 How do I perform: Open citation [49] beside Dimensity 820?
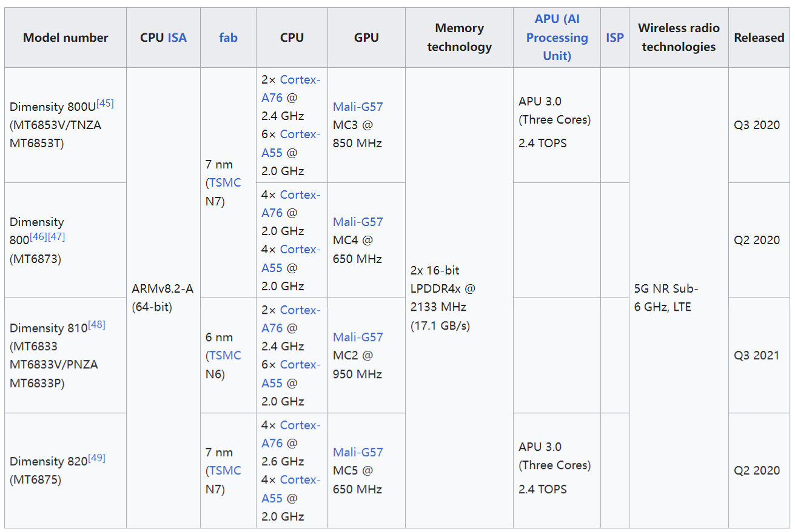point(96,458)
